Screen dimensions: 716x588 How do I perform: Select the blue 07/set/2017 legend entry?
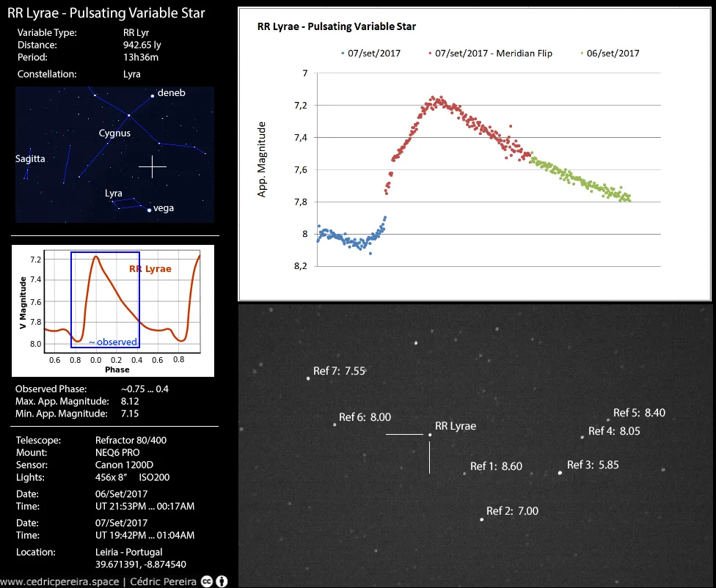pos(370,54)
